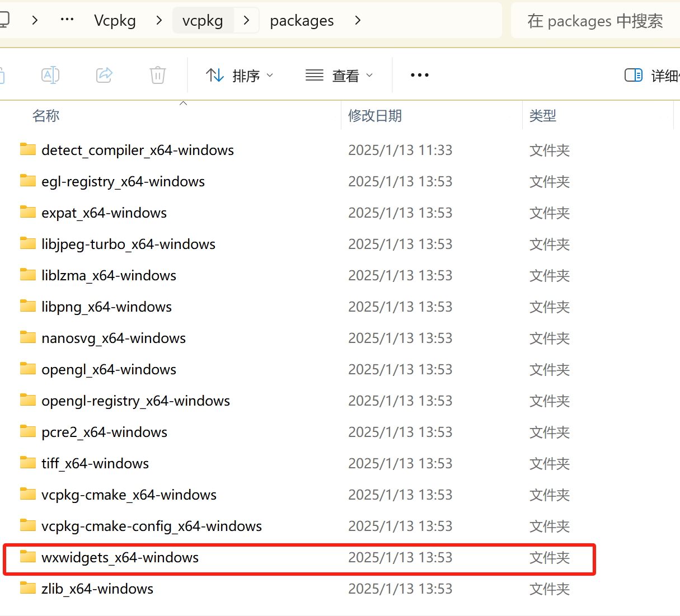Image resolution: width=680 pixels, height=616 pixels.
Task: Select liblzma_x64-windows folder icon
Action: coord(28,275)
